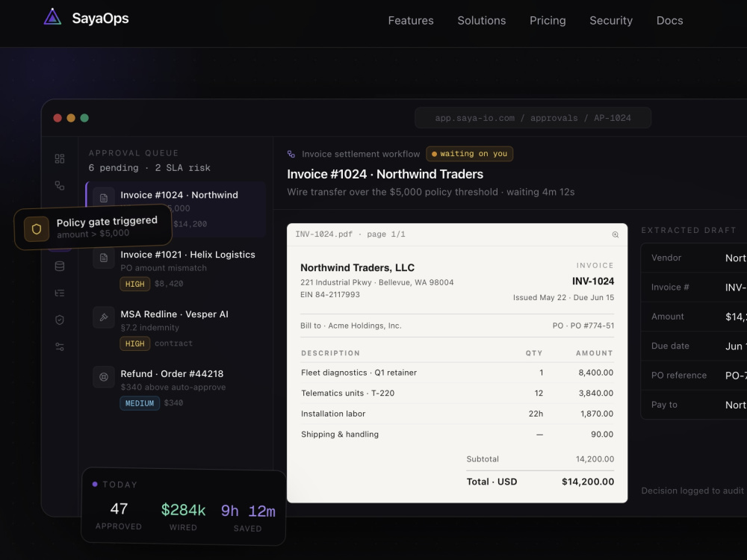Open the workflows icon in sidebar
The width and height of the screenshot is (747, 560).
[x=60, y=185]
